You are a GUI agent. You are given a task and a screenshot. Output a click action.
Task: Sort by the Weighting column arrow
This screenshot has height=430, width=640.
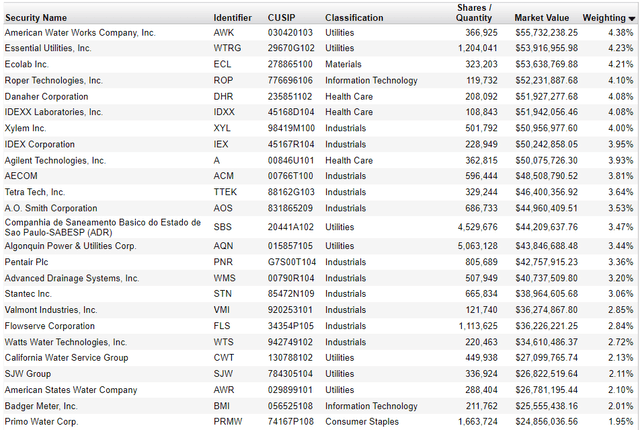click(632, 19)
